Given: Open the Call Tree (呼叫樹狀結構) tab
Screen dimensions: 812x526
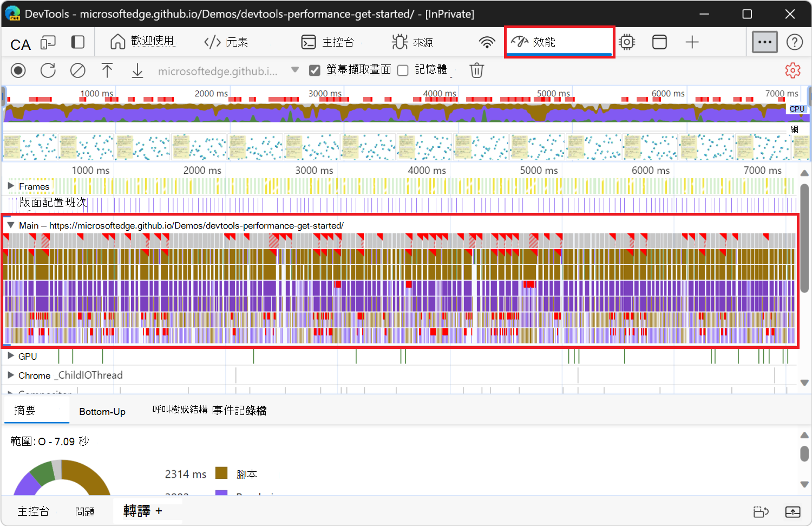Looking at the screenshot, I should 180,410.
